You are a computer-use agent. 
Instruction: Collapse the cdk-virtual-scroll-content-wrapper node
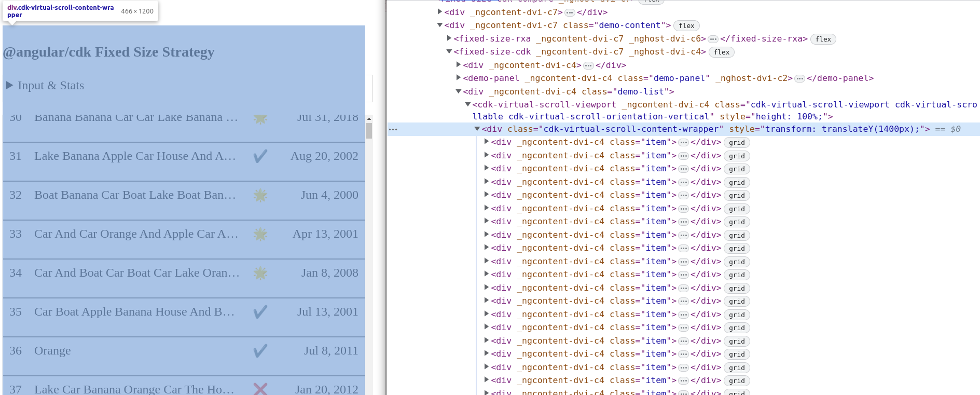tap(477, 129)
